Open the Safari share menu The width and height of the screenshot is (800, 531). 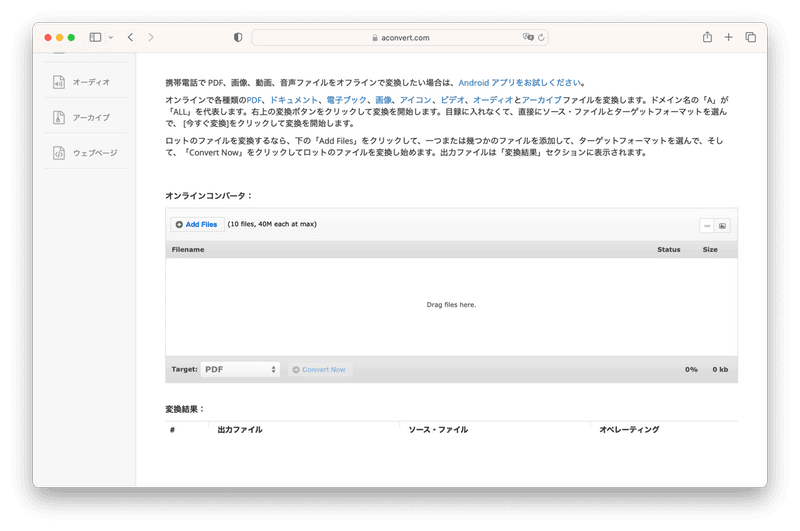(x=707, y=37)
